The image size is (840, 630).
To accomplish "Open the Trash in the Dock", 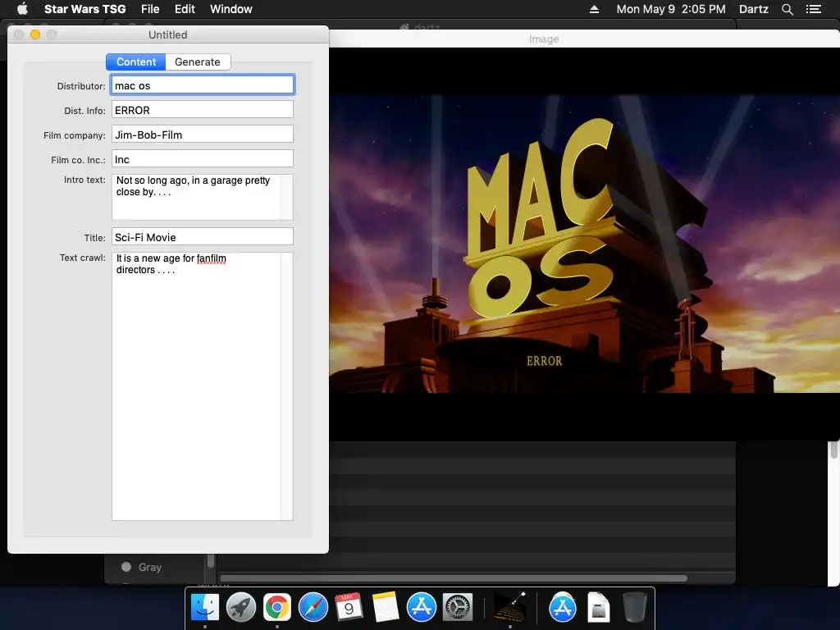I will [635, 608].
